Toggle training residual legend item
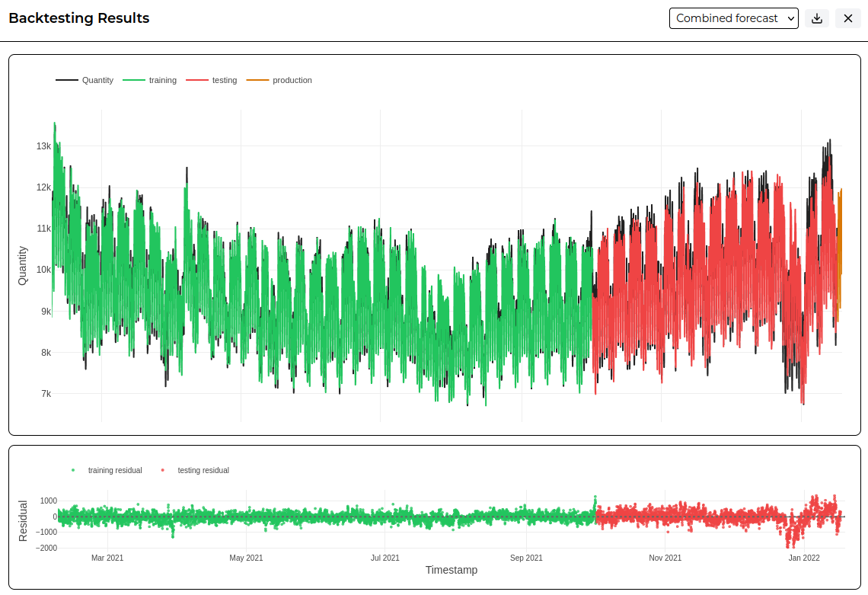Viewport: 868px width, 595px height. [x=107, y=470]
